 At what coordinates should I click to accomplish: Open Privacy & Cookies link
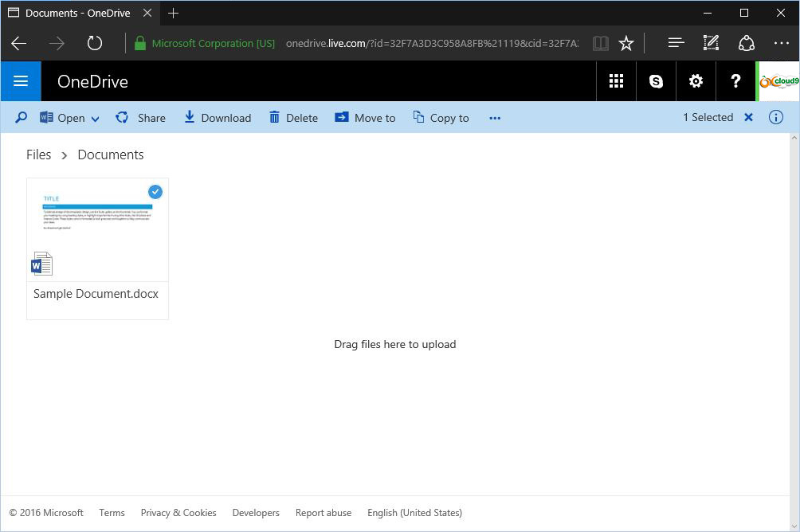[178, 513]
